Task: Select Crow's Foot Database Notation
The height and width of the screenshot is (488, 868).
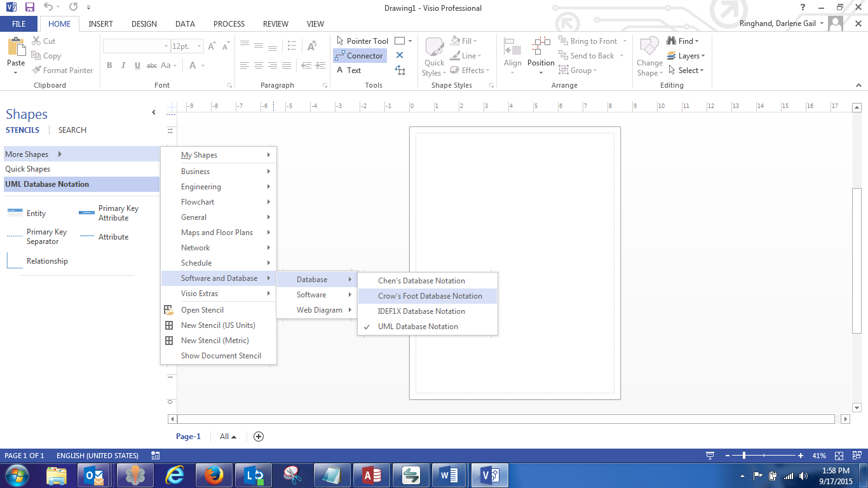Action: (x=431, y=295)
